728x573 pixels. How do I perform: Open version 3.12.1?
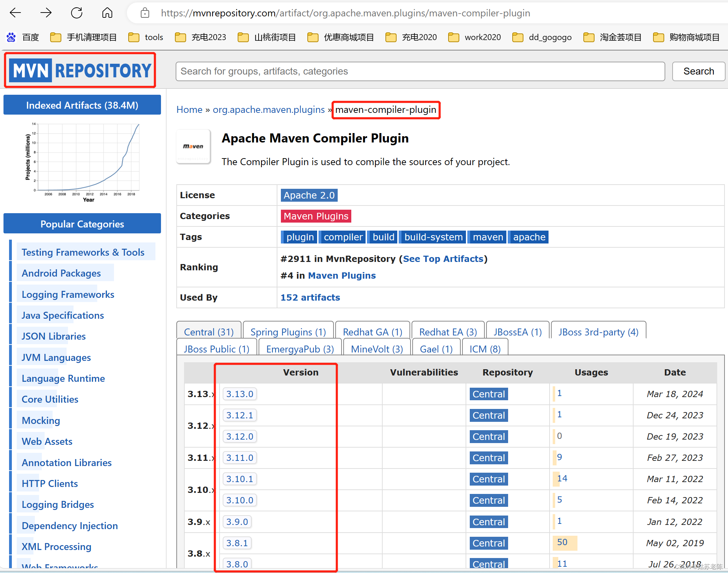(x=239, y=415)
